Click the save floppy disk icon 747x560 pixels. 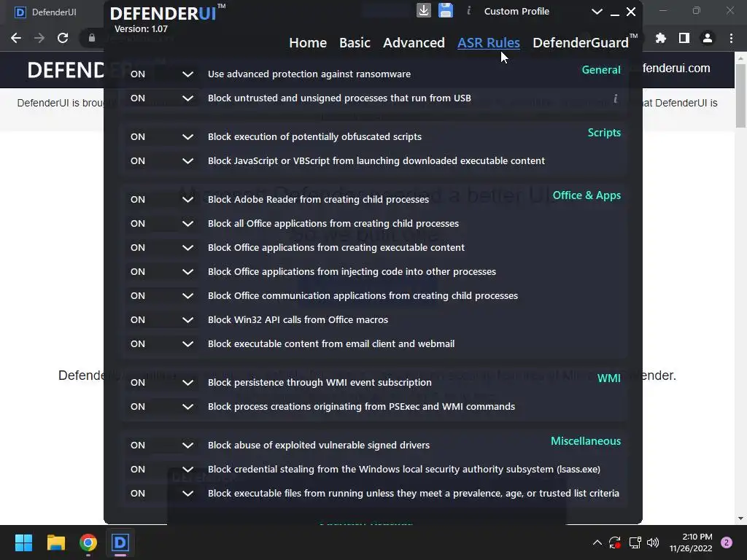click(446, 10)
